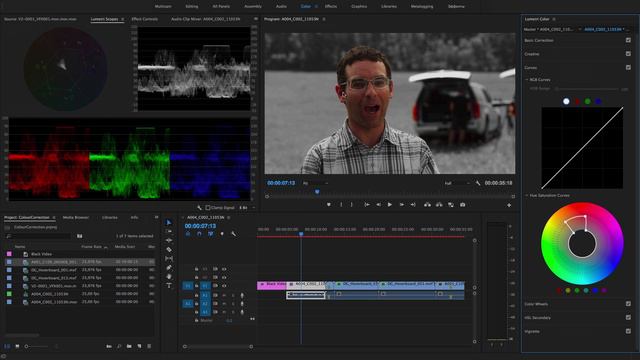Click the Play button in the Program monitor

(x=390, y=204)
